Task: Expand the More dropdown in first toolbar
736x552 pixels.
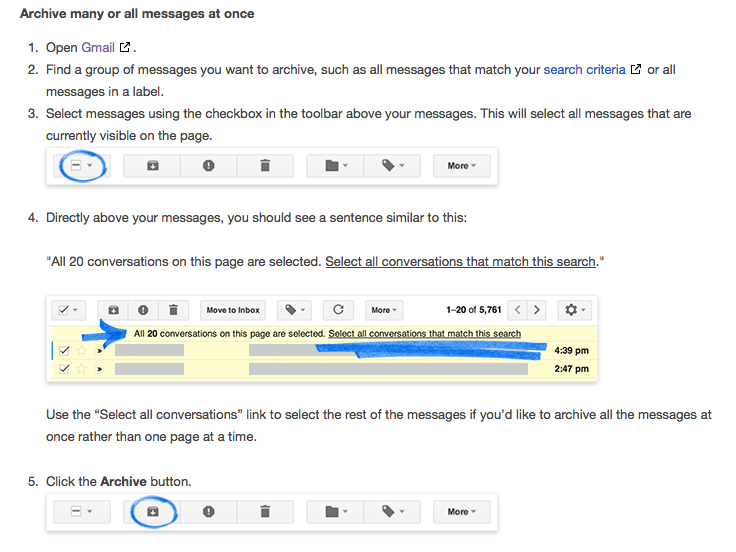Action: click(x=461, y=166)
